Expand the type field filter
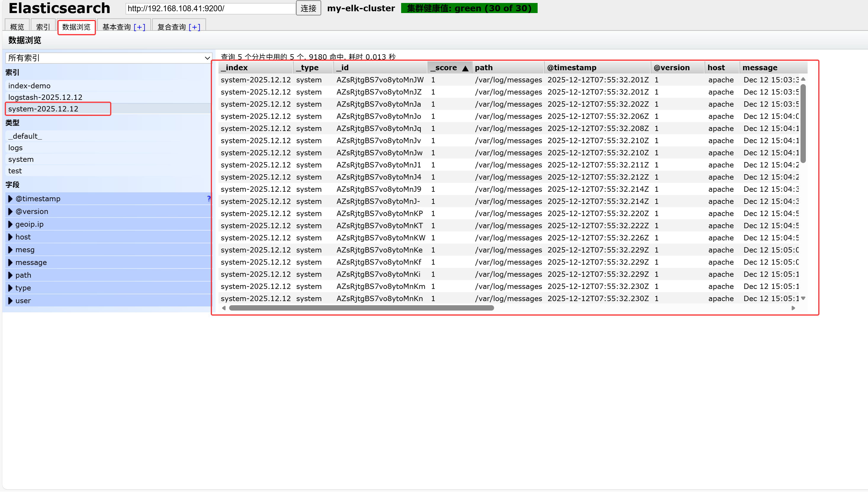Image resolution: width=868 pixels, height=494 pixels. tap(10, 288)
